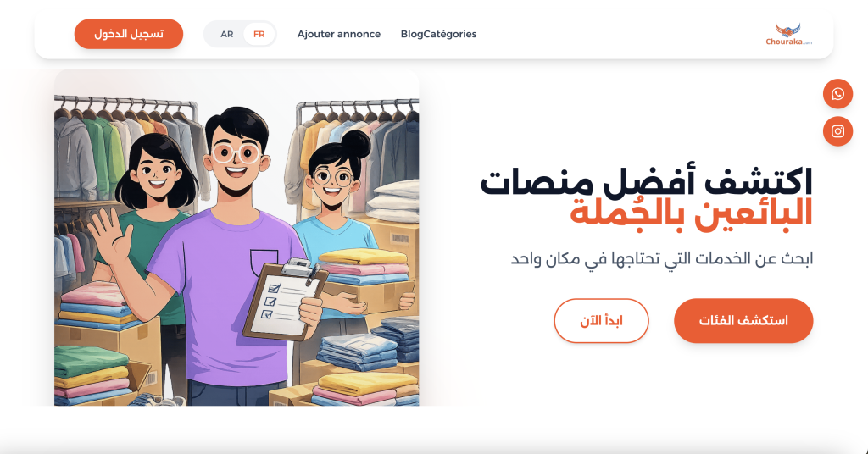Click the تسجيل الدخول login button
This screenshot has width=868, height=454.
[x=129, y=34]
